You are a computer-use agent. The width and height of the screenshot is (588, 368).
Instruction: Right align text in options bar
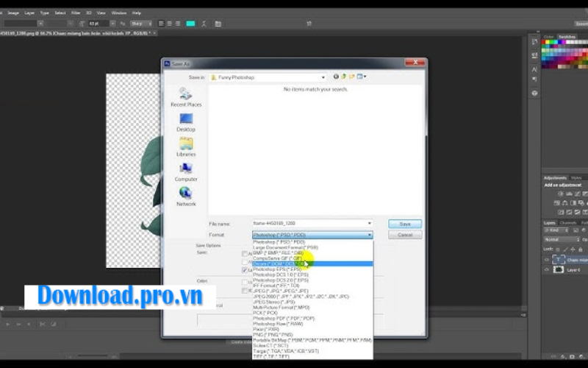tap(178, 24)
